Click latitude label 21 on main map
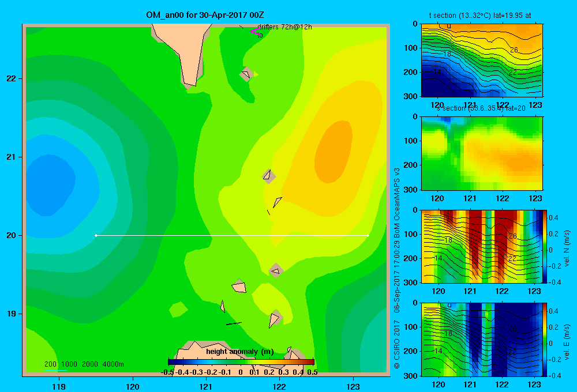577x392 pixels. pos(11,157)
